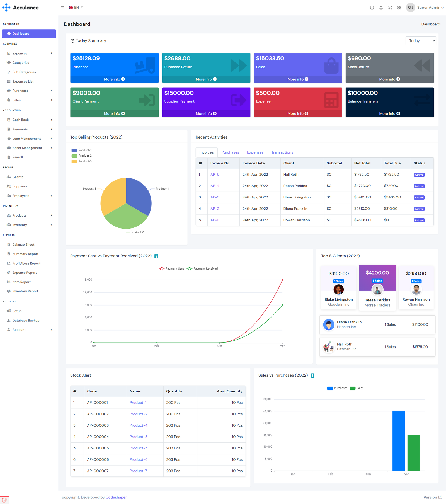
Task: Open the EN language dropdown
Action: pos(76,8)
